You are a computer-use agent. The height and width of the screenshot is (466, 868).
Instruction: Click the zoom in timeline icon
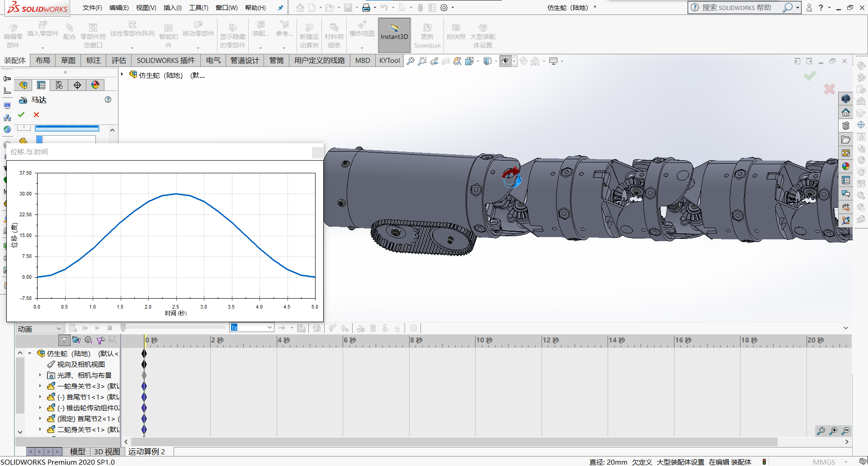[x=833, y=431]
